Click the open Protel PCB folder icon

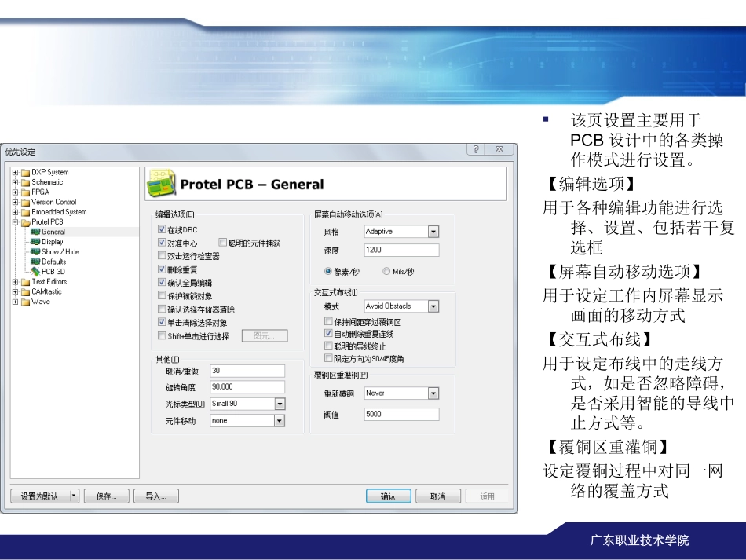coord(26,223)
